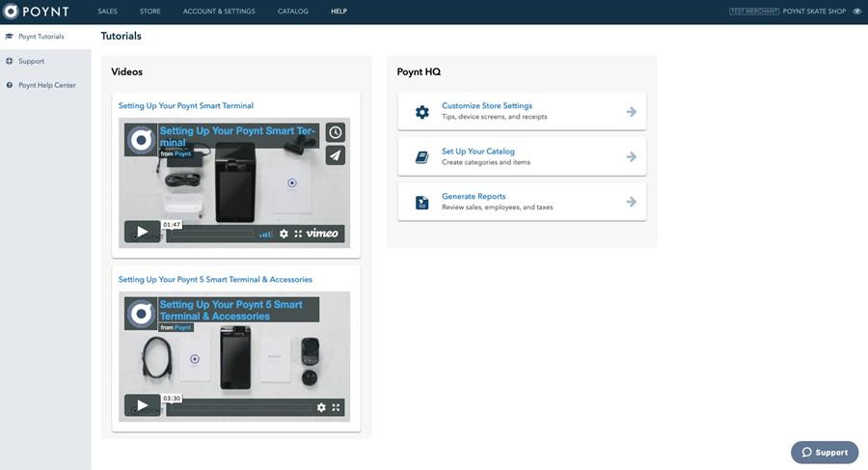Screen dimensions: 868x470
Task: Open Account & Settings menu
Action: point(219,11)
